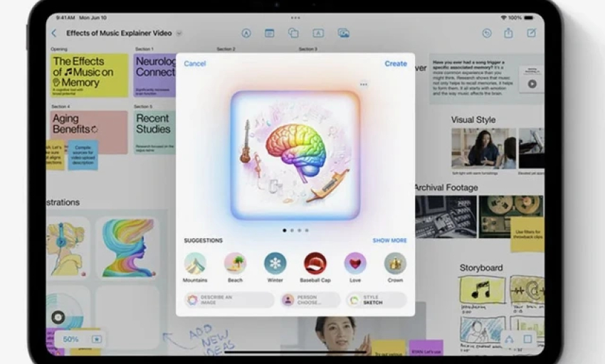The width and height of the screenshot is (605, 364).
Task: Tap the connector lines icon bottom right
Action: (x=509, y=339)
